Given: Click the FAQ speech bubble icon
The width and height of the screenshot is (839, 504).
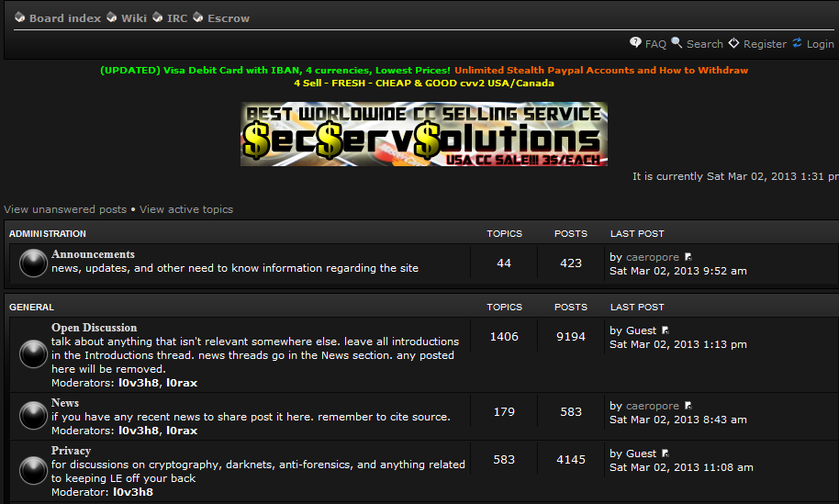Looking at the screenshot, I should (635, 43).
